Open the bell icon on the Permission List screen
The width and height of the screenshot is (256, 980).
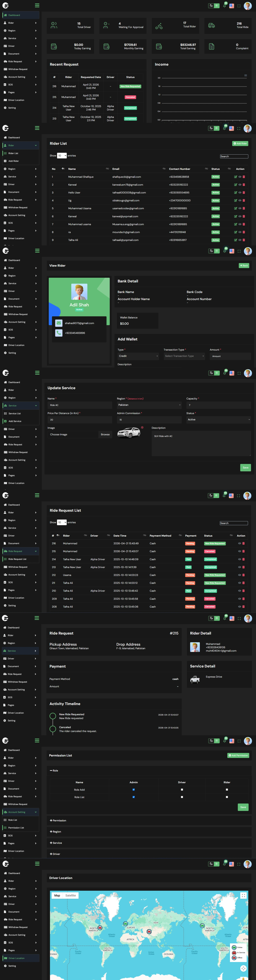224,741
